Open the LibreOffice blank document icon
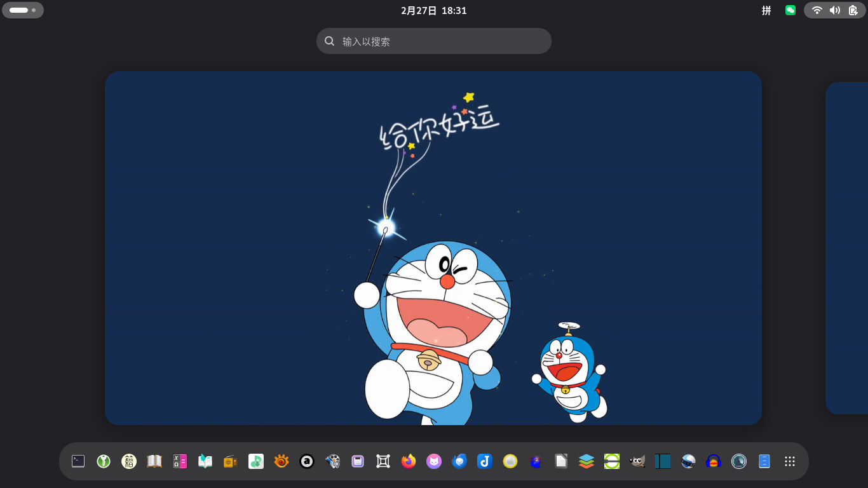Viewport: 868px width, 488px height. coord(561,461)
